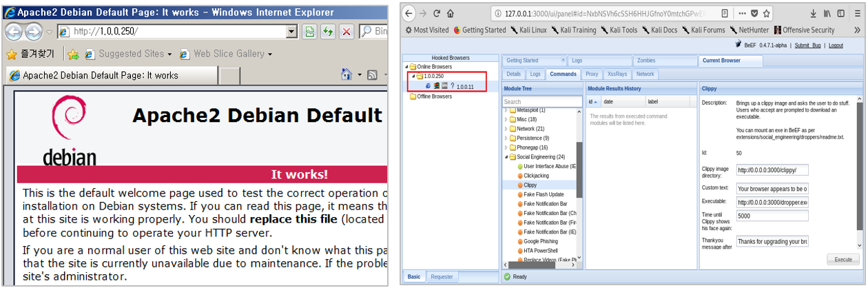This screenshot has height=288, width=868.
Task: Open Firefox downloads arrow icon
Action: (813, 13)
